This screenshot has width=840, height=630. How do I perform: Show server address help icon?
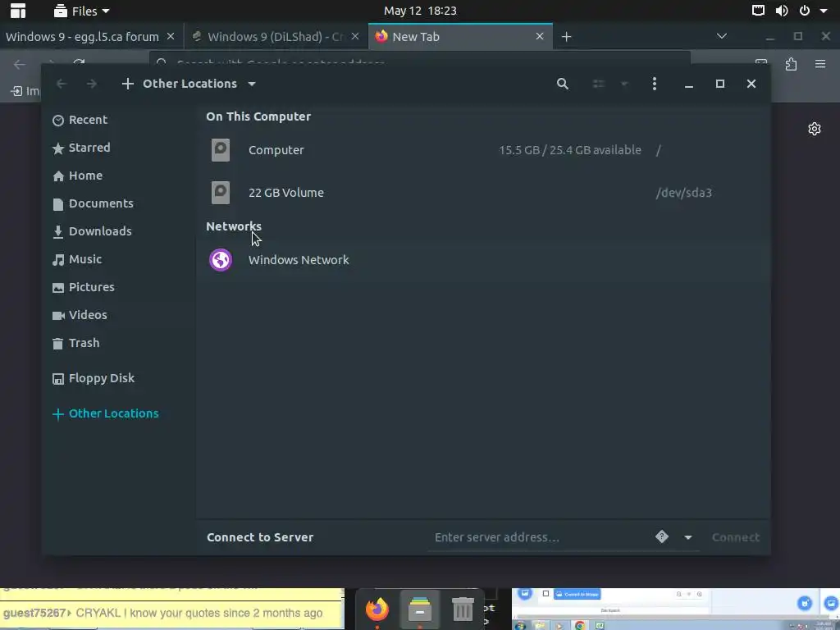(x=662, y=536)
